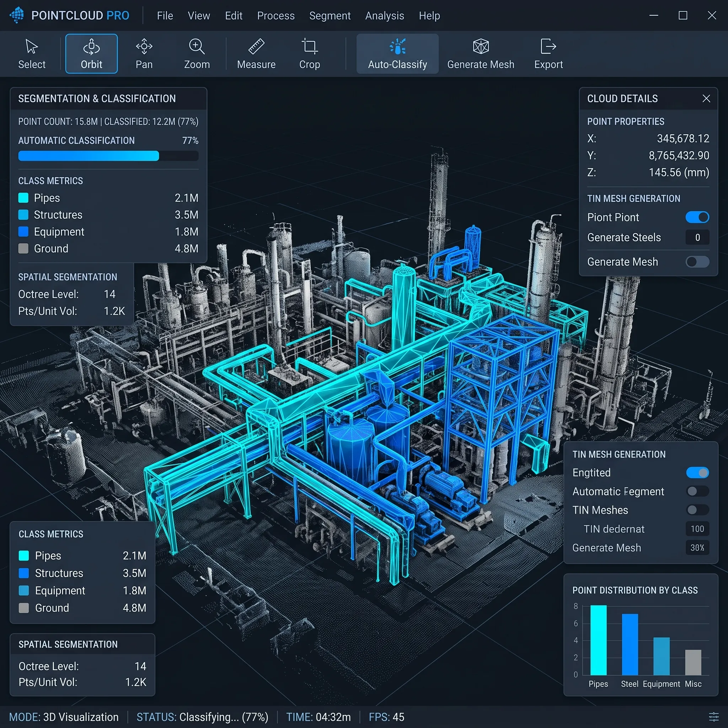
Task: Click the STATUS: Classifying... (77%) entry
Action: pyautogui.click(x=202, y=717)
